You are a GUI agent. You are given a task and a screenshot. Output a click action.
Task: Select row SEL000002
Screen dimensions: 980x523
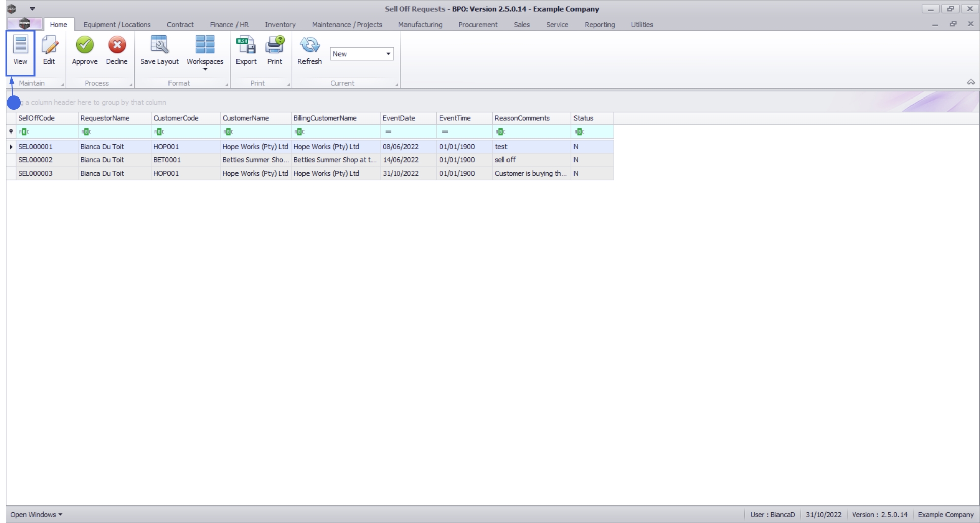pyautogui.click(x=310, y=160)
